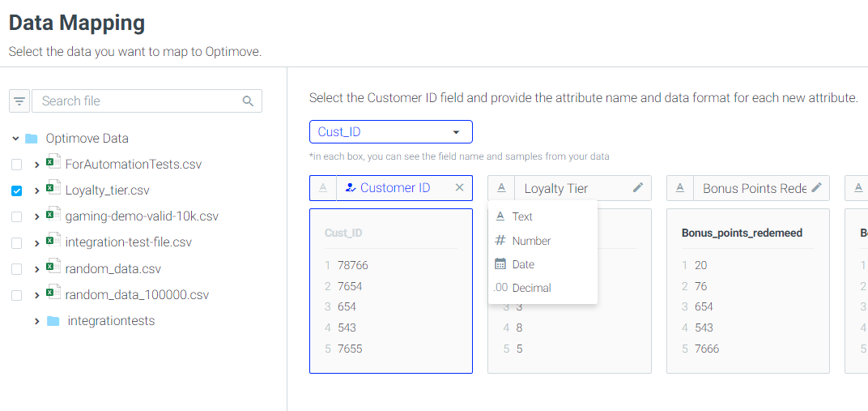Click the integrationtests folder icon
Screen dimensions: 868x411
click(x=53, y=321)
